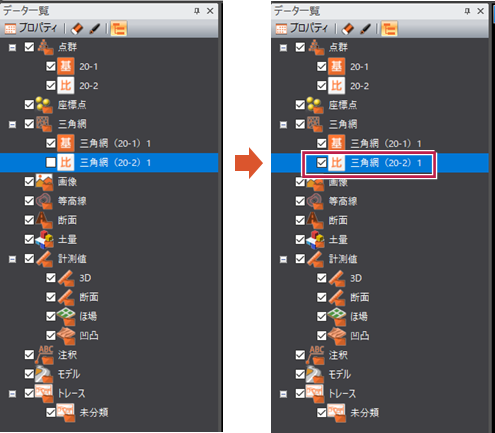The image size is (495, 433).
Task: Open プロパティ in the left panel toolbar
Action: click(31, 28)
